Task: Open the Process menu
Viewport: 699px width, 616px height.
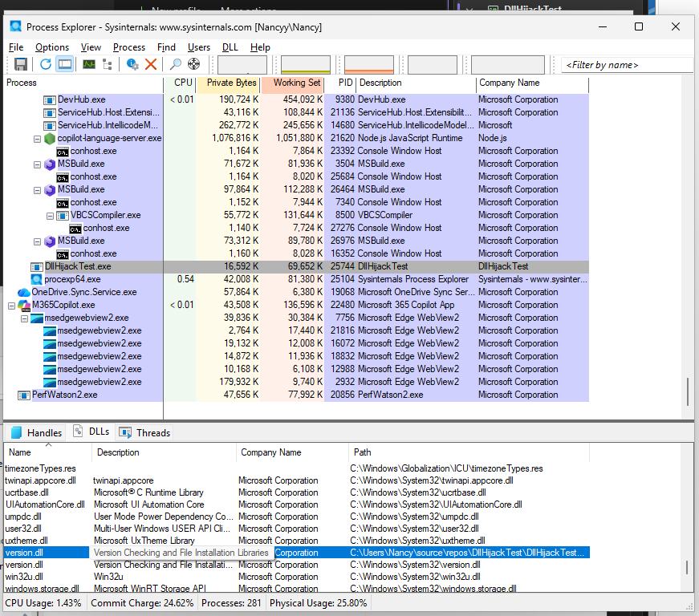Action: coord(129,47)
